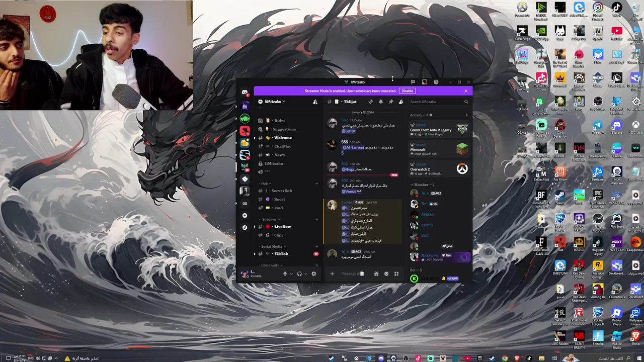644x362 pixels.
Task: Open Discord help icon in title bar
Action: [436, 82]
